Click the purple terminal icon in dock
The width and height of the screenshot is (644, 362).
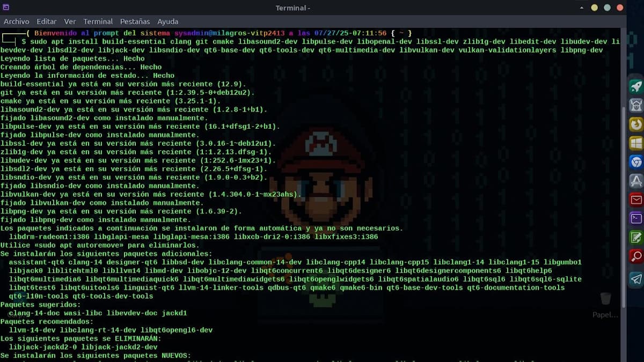tap(636, 218)
